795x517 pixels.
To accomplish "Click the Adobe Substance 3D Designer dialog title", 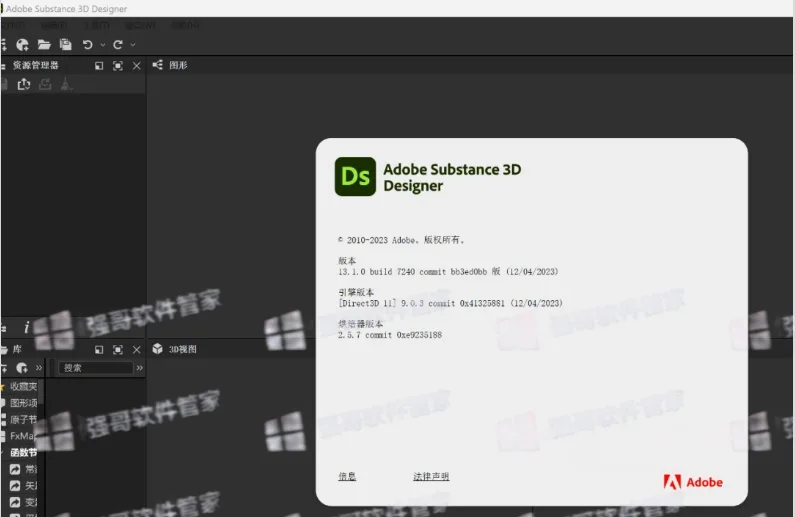I will pos(452,177).
